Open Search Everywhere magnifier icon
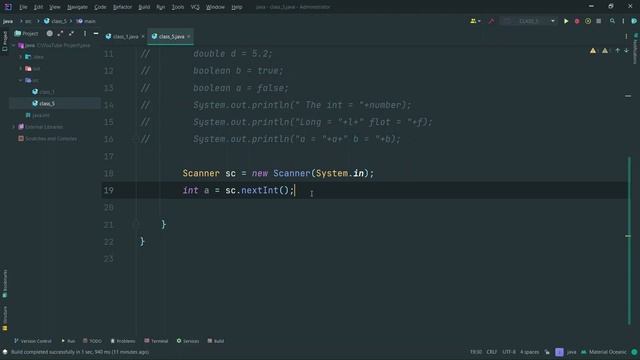 612,21
